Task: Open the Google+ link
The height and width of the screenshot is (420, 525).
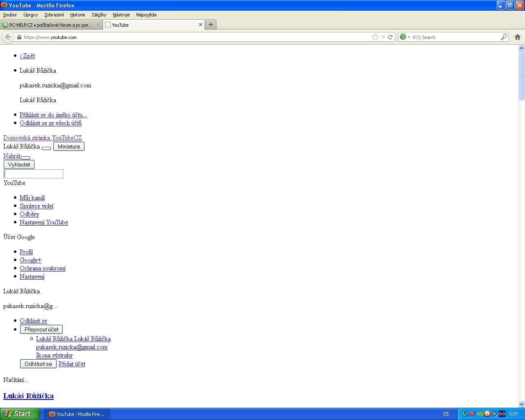Action: (30, 260)
